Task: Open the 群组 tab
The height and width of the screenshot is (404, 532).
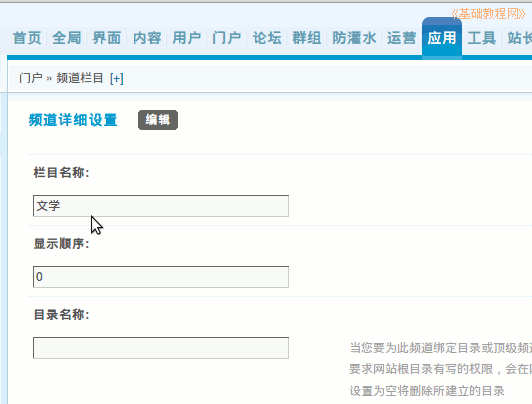Action: [307, 38]
